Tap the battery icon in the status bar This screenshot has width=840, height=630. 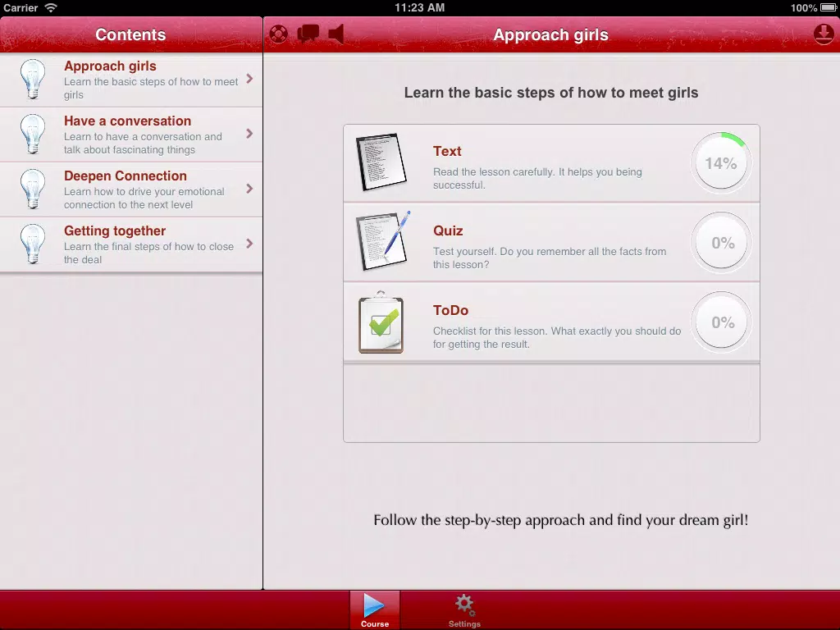point(829,7)
